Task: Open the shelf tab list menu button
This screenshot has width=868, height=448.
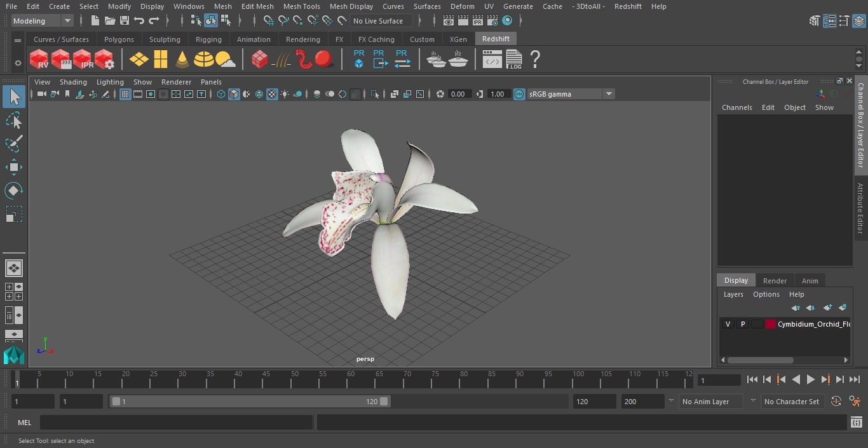Action: click(18, 40)
